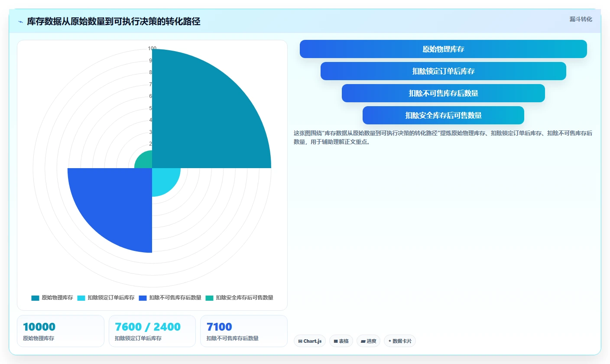Select the 扣除不可售库存后数量 funnel bar
This screenshot has width=610, height=364.
[443, 93]
